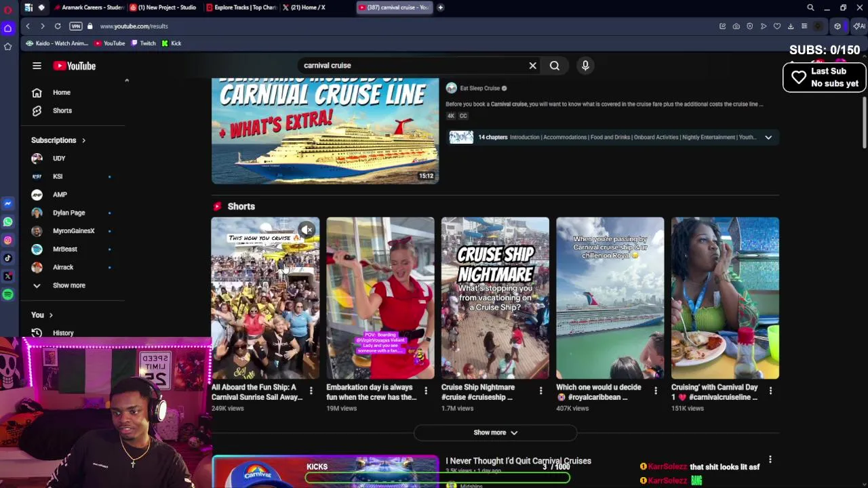
Task: Open TikTok in Opera sidebar
Action: tap(8, 258)
